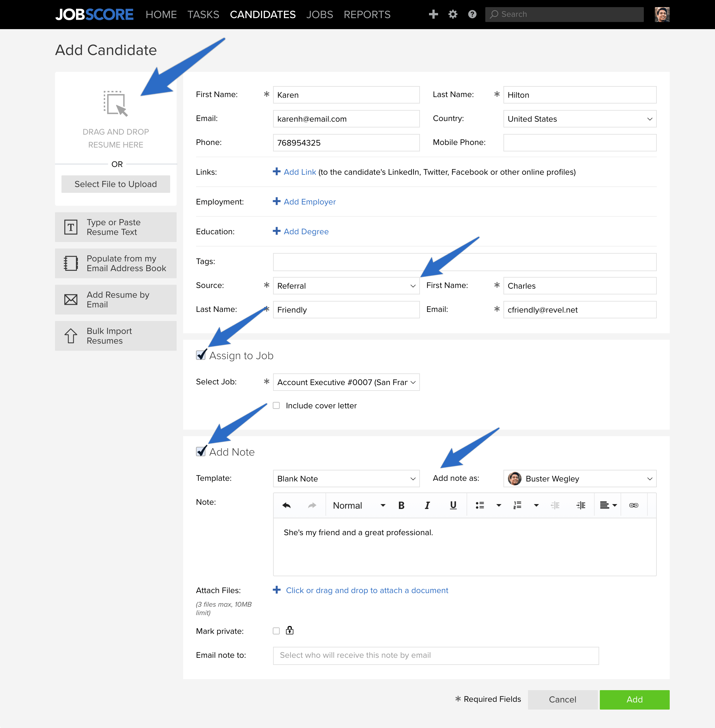Click the green Add button
This screenshot has width=715, height=728.
(x=634, y=700)
